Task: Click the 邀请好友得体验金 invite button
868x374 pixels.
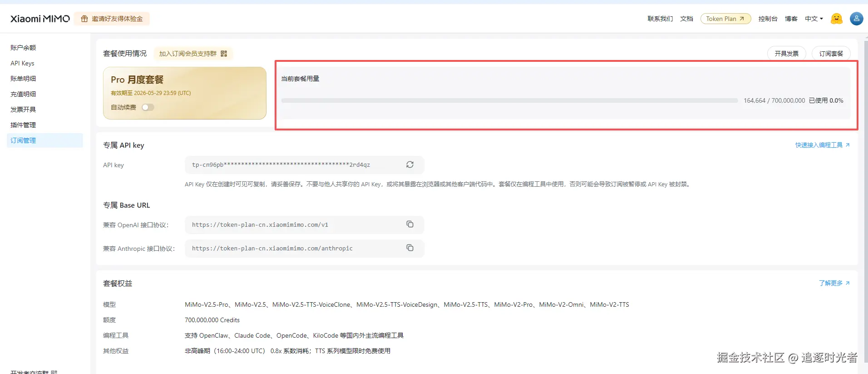Action: [x=112, y=19]
